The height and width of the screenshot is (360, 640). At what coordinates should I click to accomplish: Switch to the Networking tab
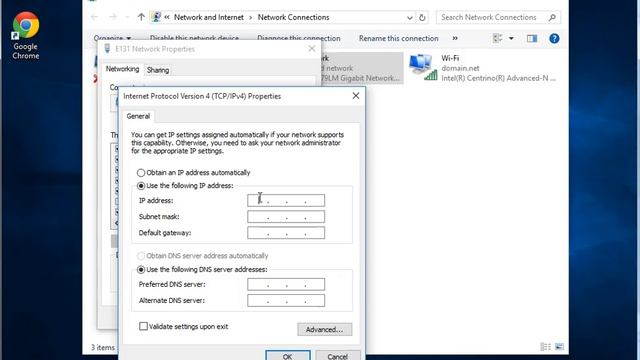click(x=122, y=69)
